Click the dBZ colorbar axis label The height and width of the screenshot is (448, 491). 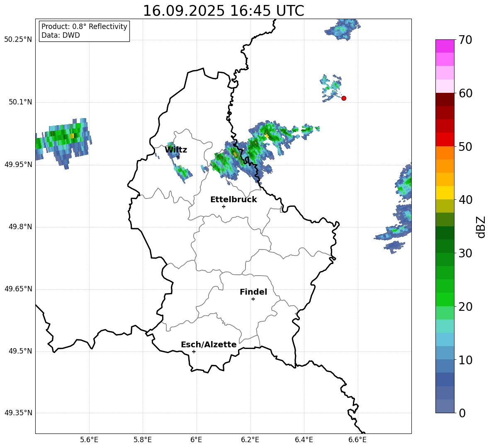[480, 227]
